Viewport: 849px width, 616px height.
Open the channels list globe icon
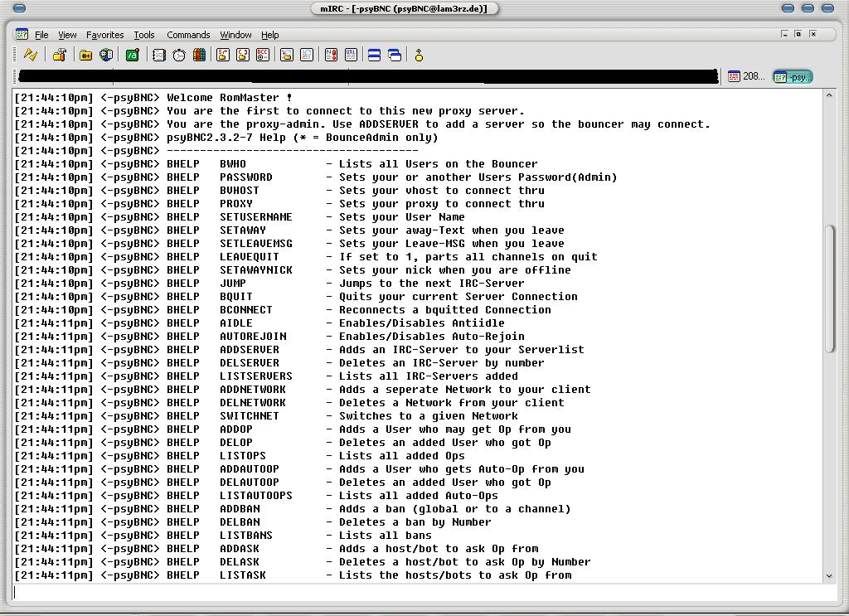tap(106, 55)
